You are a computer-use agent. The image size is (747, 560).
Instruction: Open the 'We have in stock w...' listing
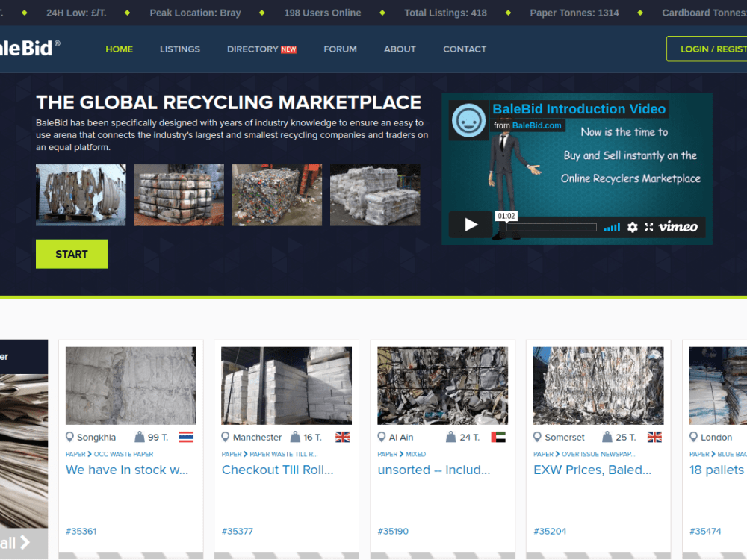point(127,470)
